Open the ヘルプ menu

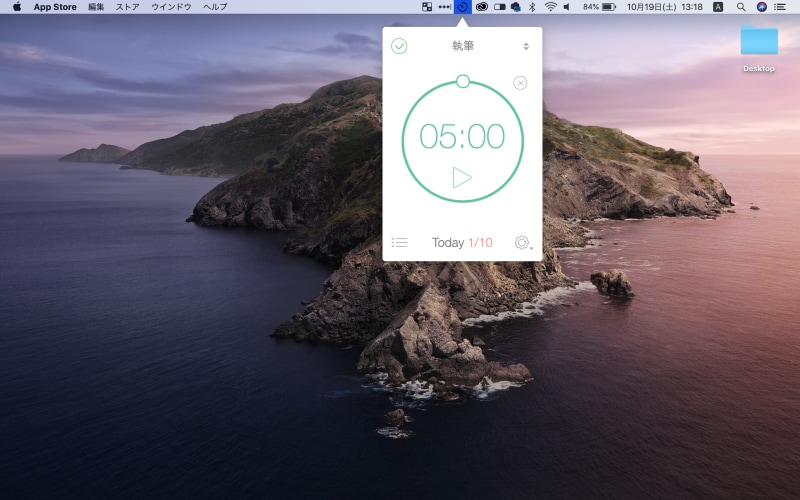point(215,7)
